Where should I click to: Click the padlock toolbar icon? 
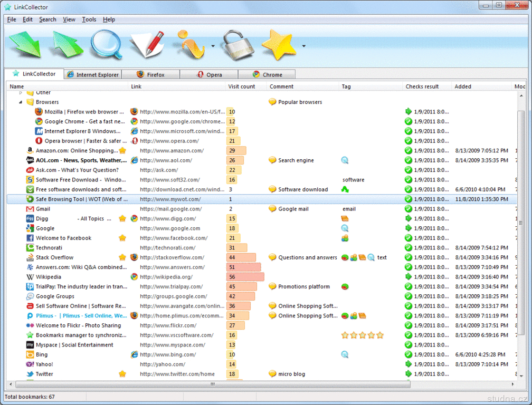(x=236, y=45)
